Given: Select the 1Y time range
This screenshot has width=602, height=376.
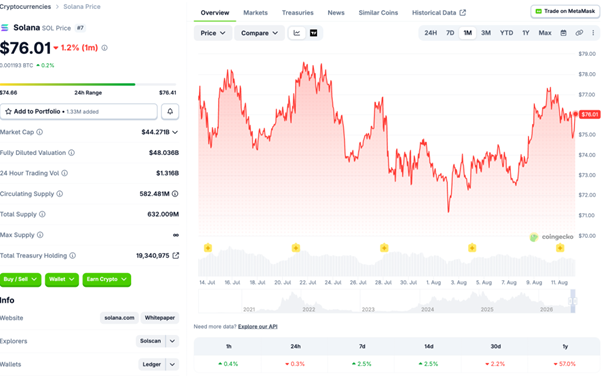Looking at the screenshot, I should tap(526, 33).
